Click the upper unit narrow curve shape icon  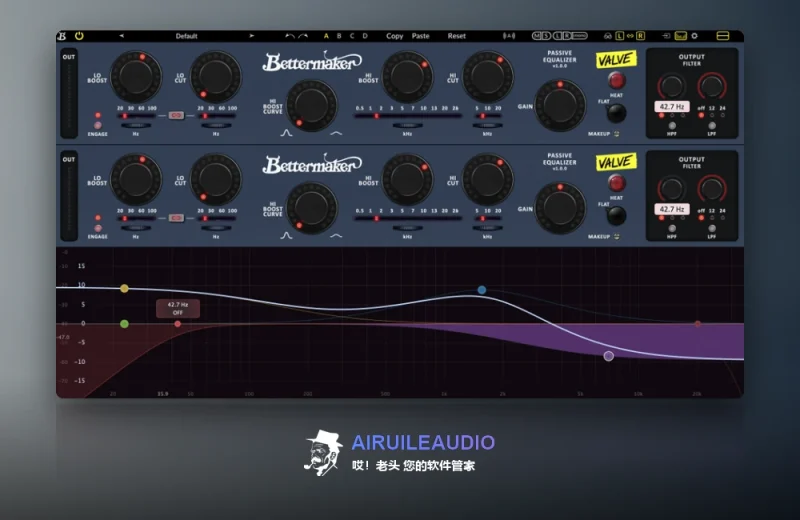tap(286, 133)
